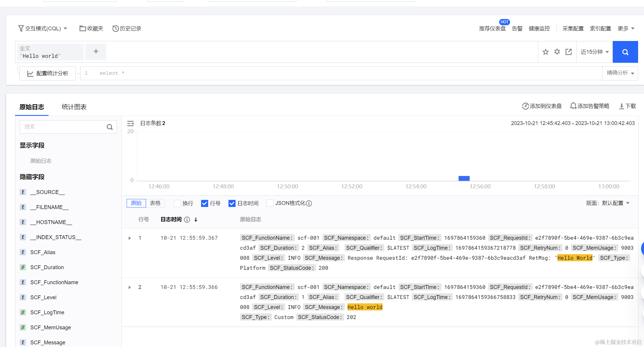Click the plus add-condition button

[x=96, y=52]
